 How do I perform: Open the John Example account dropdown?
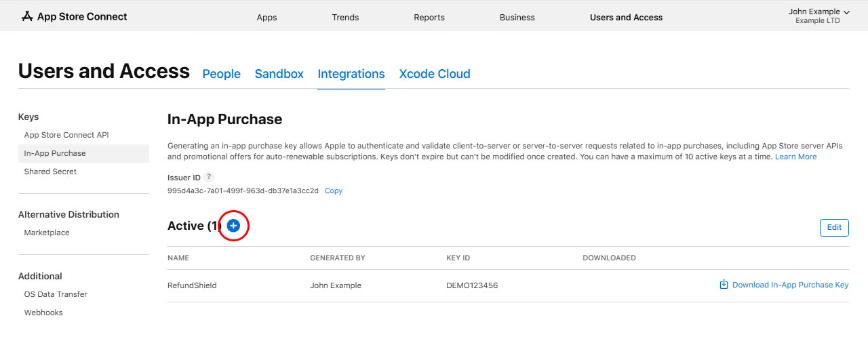pyautogui.click(x=819, y=12)
